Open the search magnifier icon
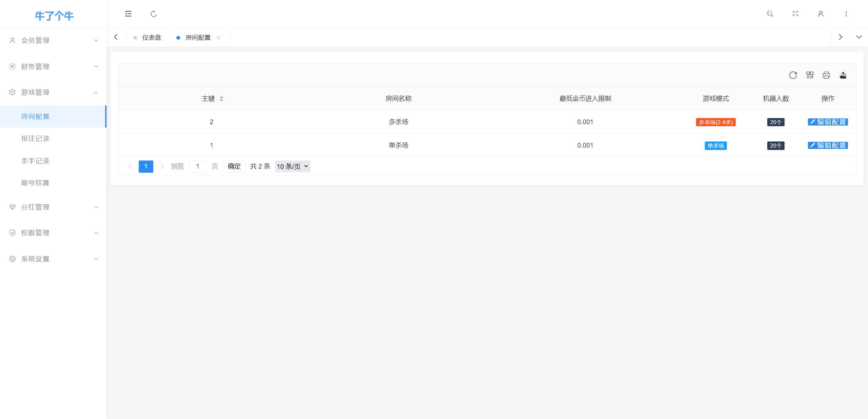Viewport: 868px width, 419px height. [x=770, y=14]
